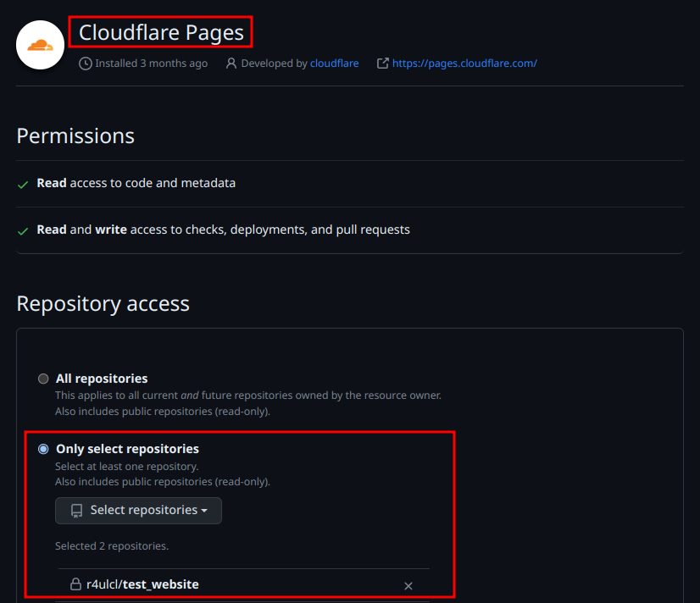Screen dimensions: 700x603
Task: Click the checkmark beside Read and write permission
Action: [x=24, y=229]
